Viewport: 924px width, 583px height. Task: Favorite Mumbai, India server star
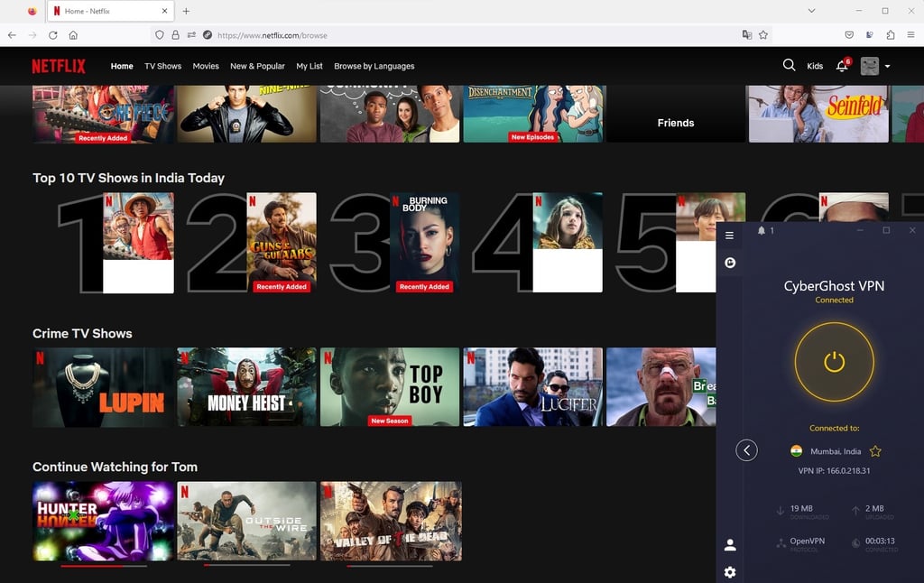(875, 451)
